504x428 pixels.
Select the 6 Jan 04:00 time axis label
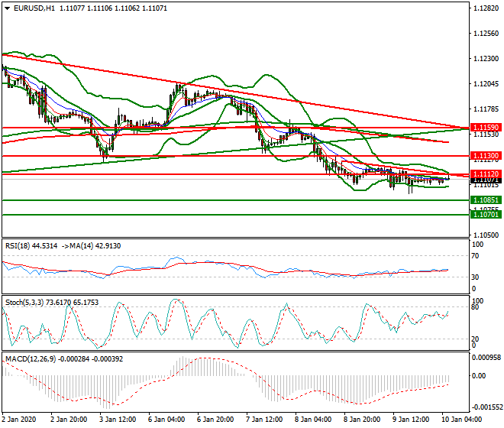point(166,420)
